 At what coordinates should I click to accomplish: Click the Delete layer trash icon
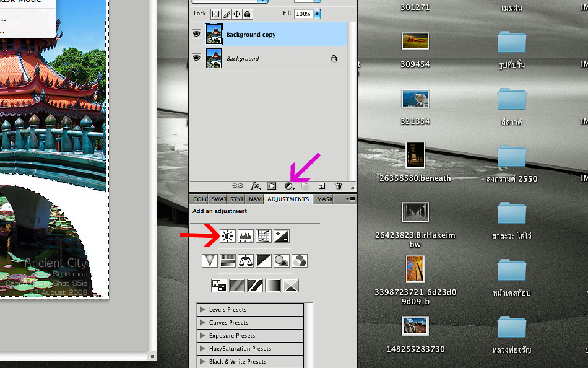tap(339, 186)
